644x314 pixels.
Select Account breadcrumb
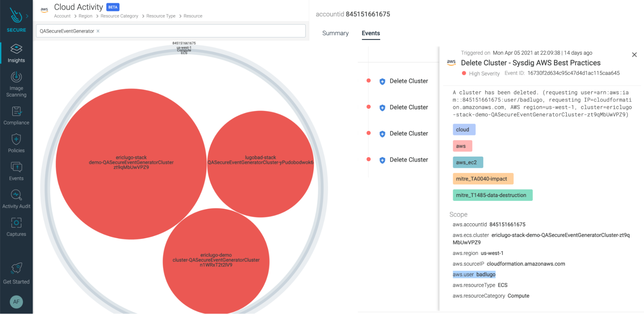62,16
